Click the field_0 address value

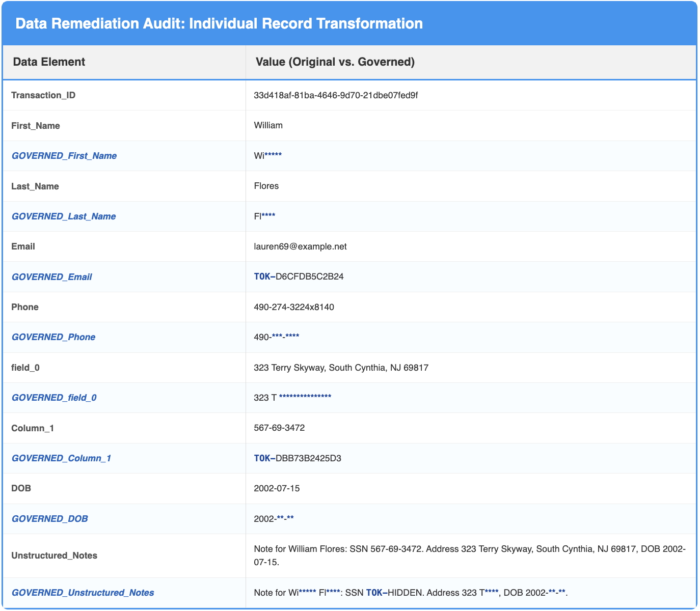(341, 367)
